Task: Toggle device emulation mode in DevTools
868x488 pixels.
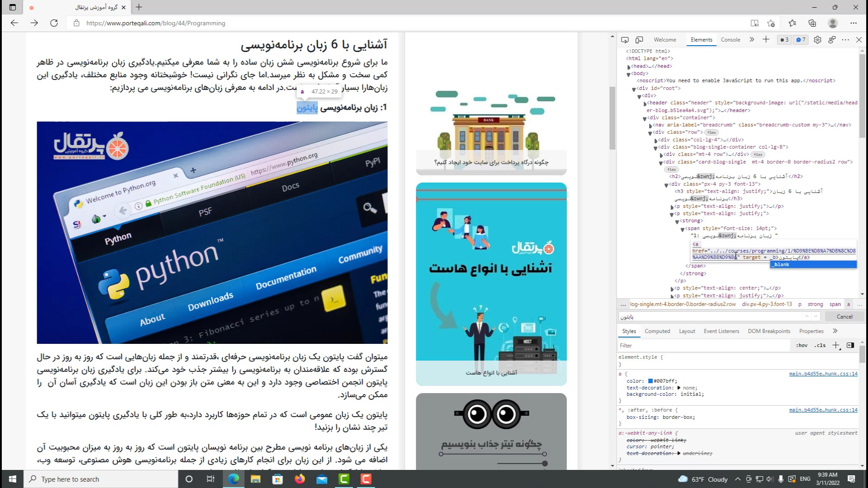Action: click(639, 40)
